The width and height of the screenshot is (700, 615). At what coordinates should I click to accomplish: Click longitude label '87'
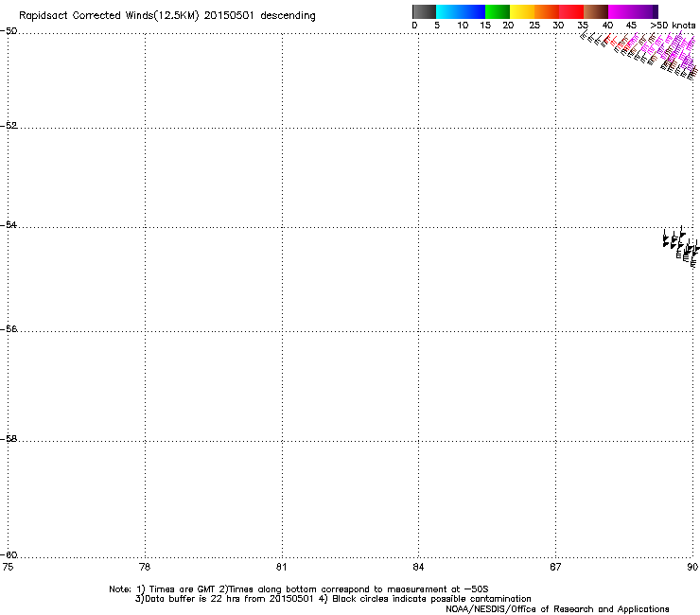pyautogui.click(x=555, y=567)
